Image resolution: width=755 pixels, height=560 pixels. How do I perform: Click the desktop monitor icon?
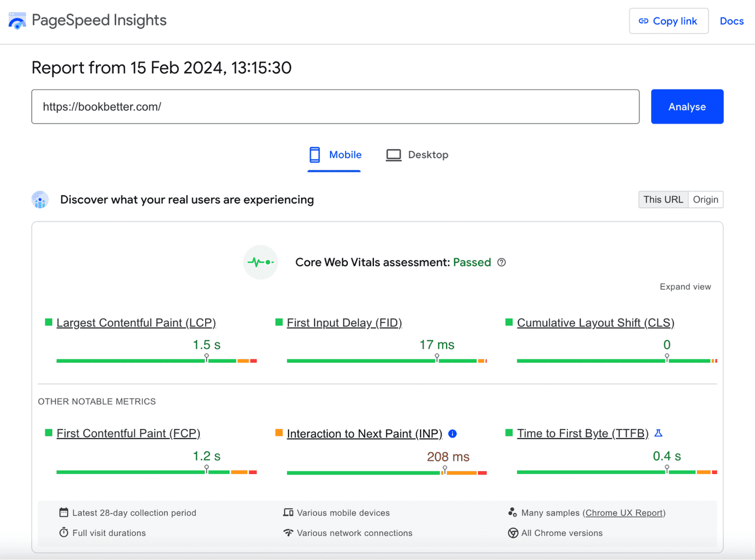click(394, 155)
